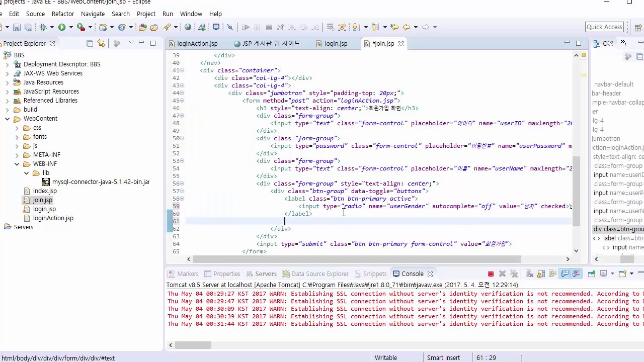The height and width of the screenshot is (362, 644).
Task: Click the Suspend debug icon
Action: point(257,27)
